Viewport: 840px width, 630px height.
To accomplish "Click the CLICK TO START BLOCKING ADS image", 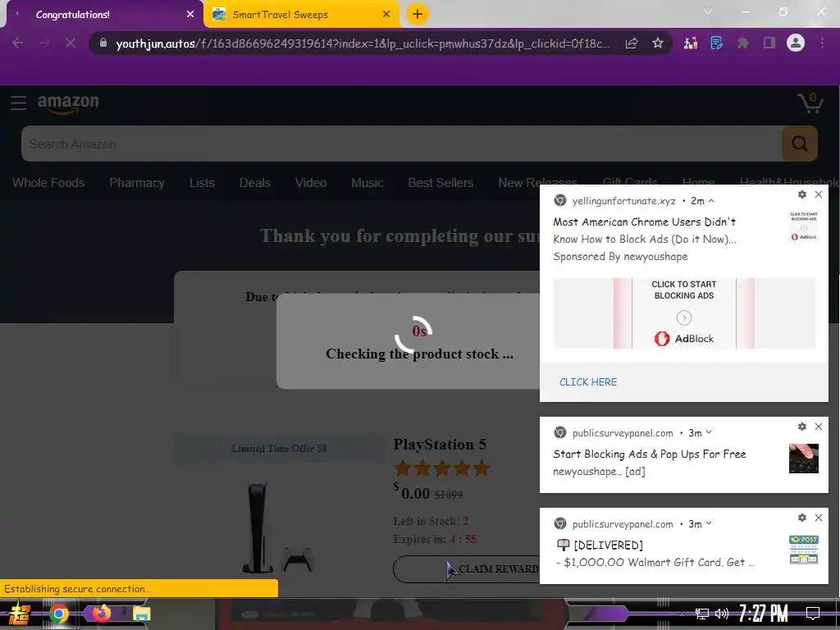I will [684, 313].
